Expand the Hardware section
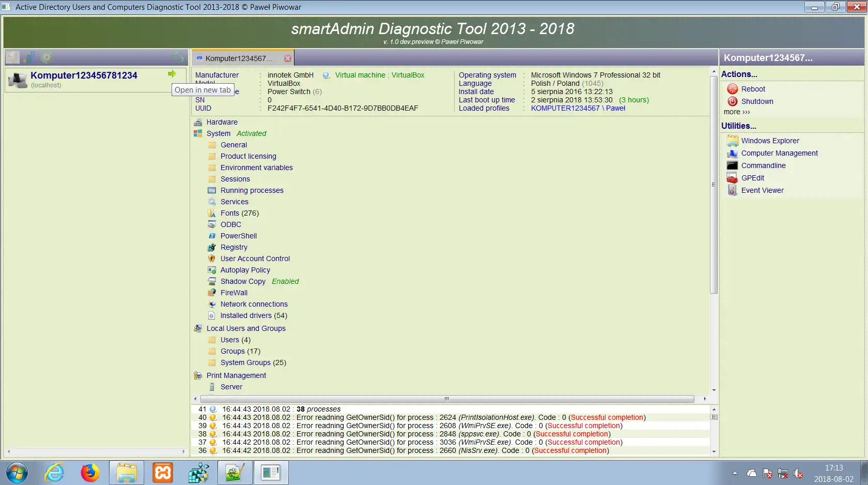868x485 pixels. coord(222,122)
